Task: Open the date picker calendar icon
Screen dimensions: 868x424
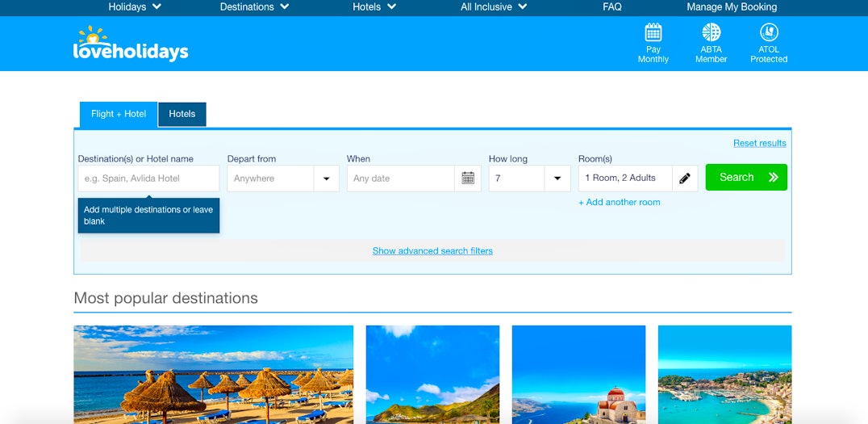Action: click(468, 178)
